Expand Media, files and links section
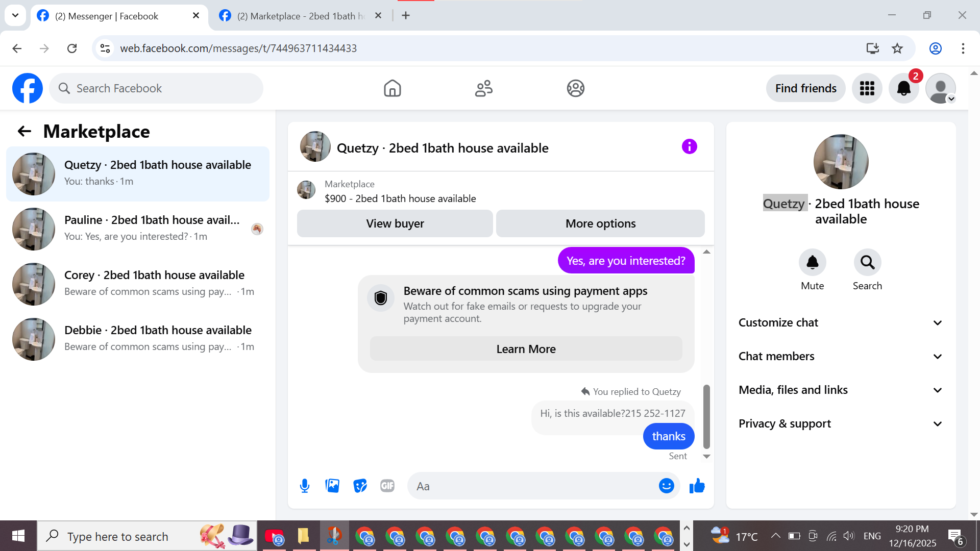The image size is (980, 551). (x=841, y=390)
